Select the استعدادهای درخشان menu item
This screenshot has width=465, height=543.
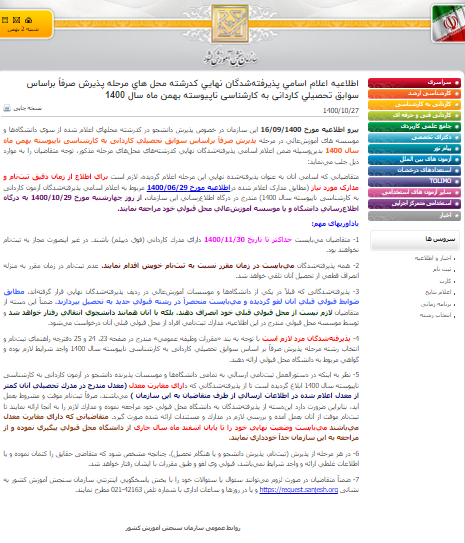click(x=414, y=170)
